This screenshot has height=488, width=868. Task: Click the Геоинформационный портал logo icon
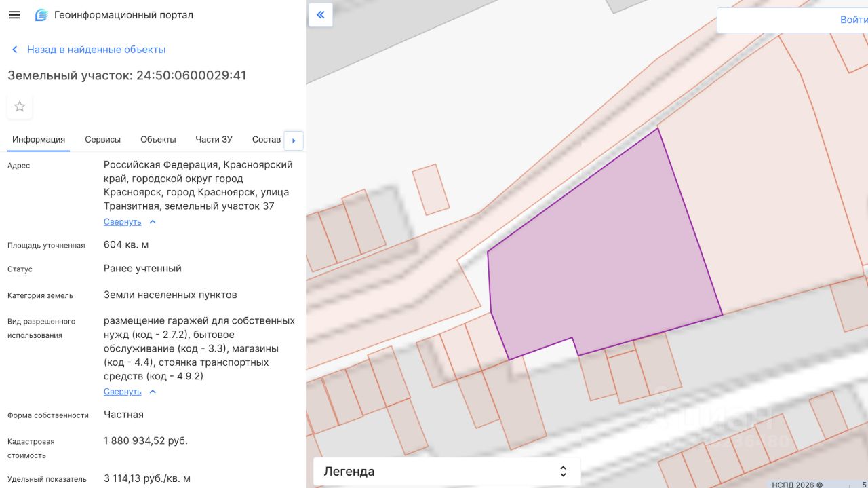(x=41, y=15)
